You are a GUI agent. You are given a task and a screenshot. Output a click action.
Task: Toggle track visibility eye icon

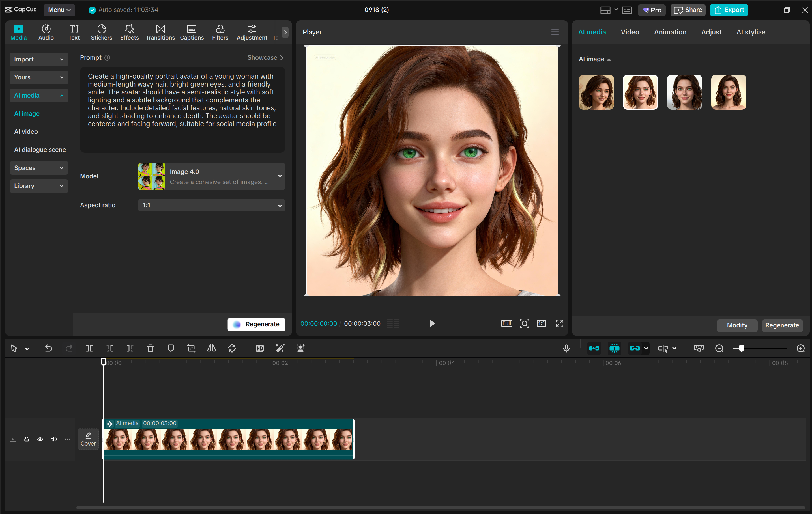point(40,439)
